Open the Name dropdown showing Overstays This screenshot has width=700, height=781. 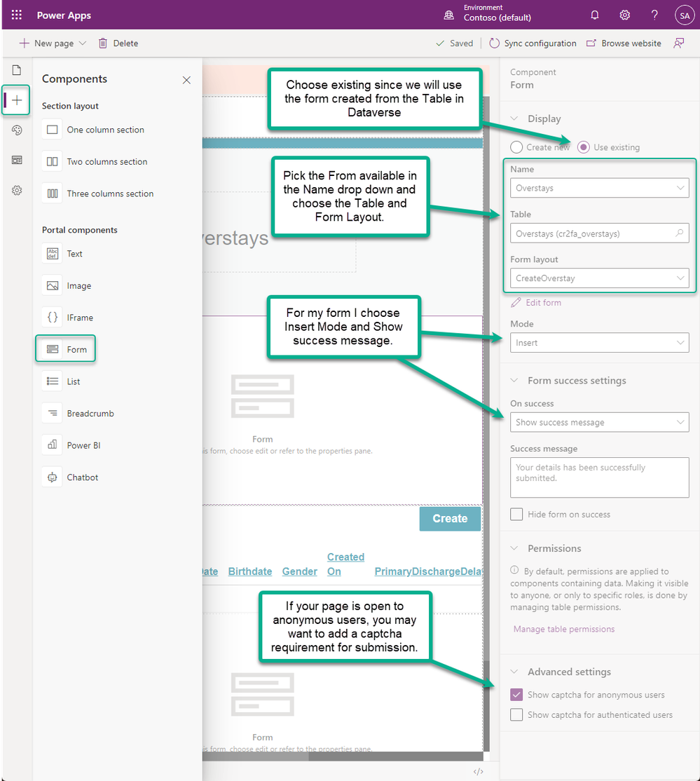point(599,188)
